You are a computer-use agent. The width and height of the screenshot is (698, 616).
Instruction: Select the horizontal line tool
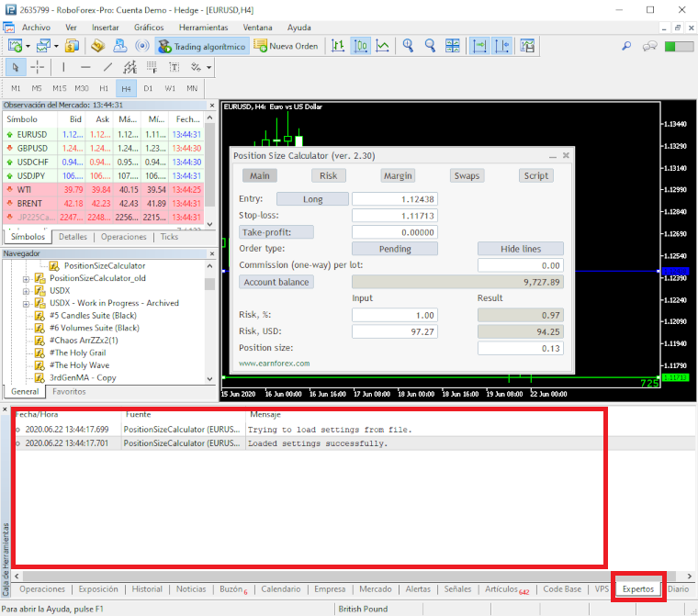coord(85,67)
